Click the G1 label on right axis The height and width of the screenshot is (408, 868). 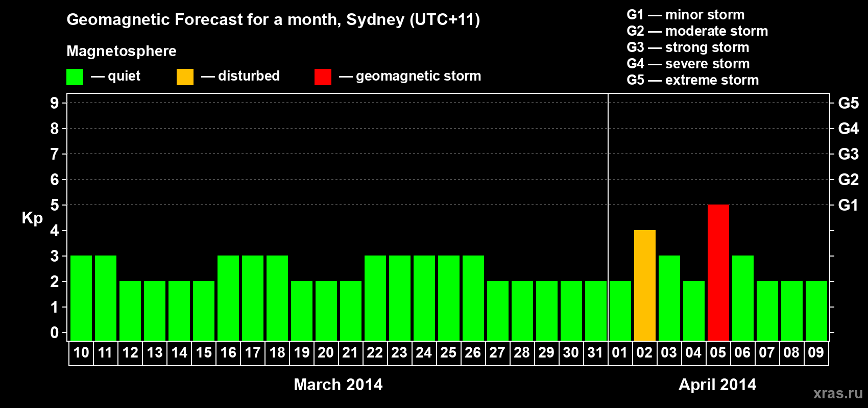click(849, 205)
